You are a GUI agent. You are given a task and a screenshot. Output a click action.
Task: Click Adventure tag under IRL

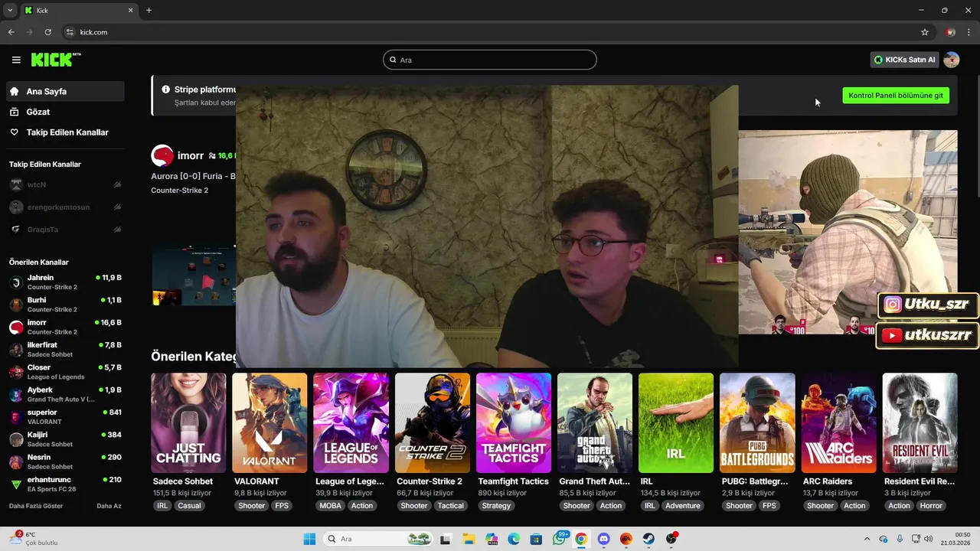[683, 506]
